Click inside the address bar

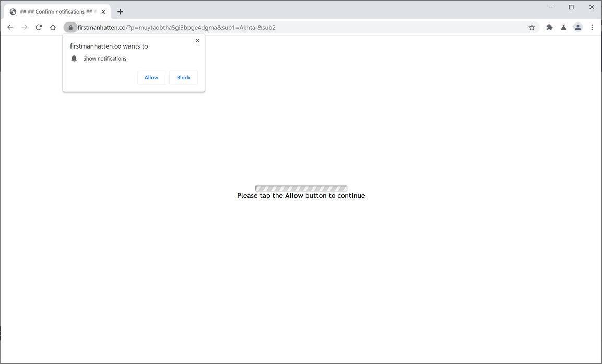point(313,27)
